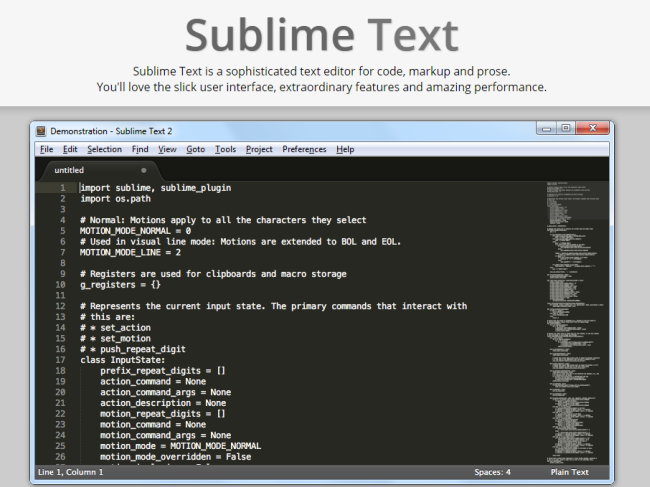Click line number 17 in gutter
Screen dimensions: 650x487
click(61, 360)
